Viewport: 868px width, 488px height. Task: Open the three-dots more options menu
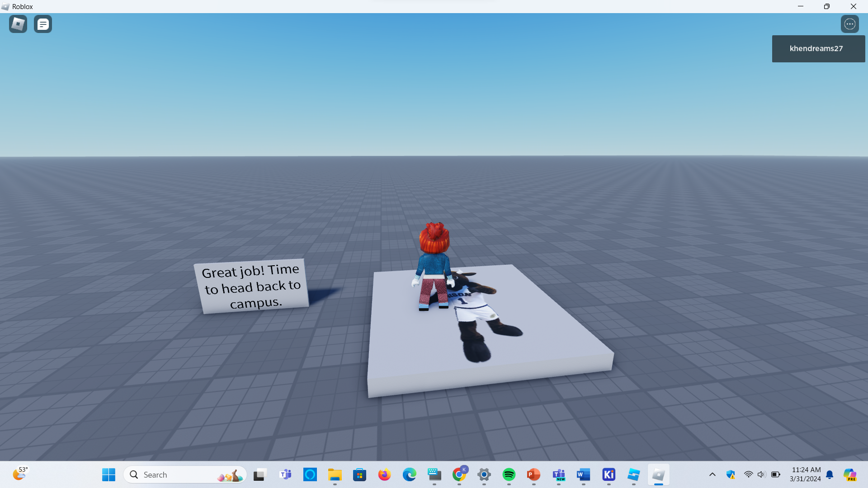[850, 24]
